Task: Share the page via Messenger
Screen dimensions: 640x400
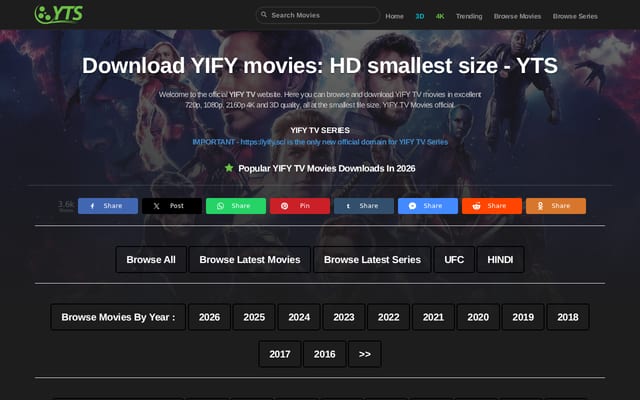Action: [428, 206]
